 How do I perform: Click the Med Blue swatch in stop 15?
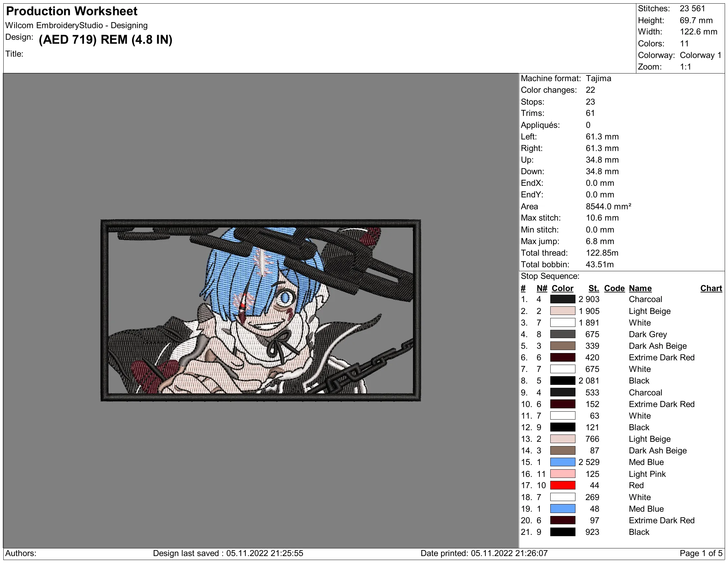point(563,462)
